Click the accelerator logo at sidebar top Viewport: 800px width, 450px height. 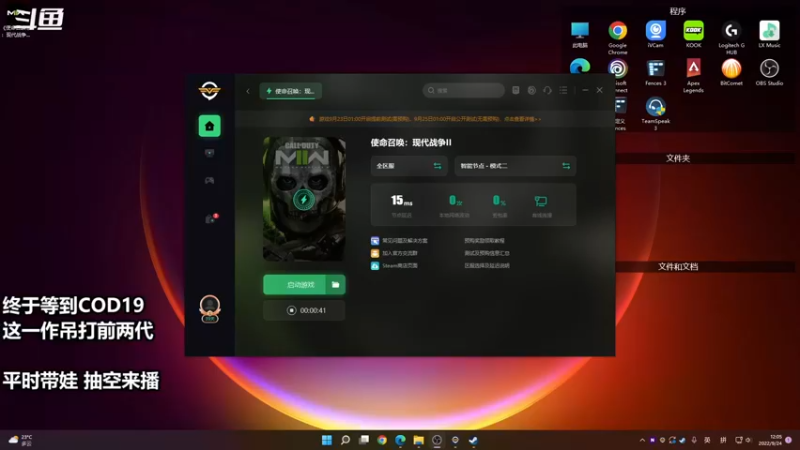point(209,91)
